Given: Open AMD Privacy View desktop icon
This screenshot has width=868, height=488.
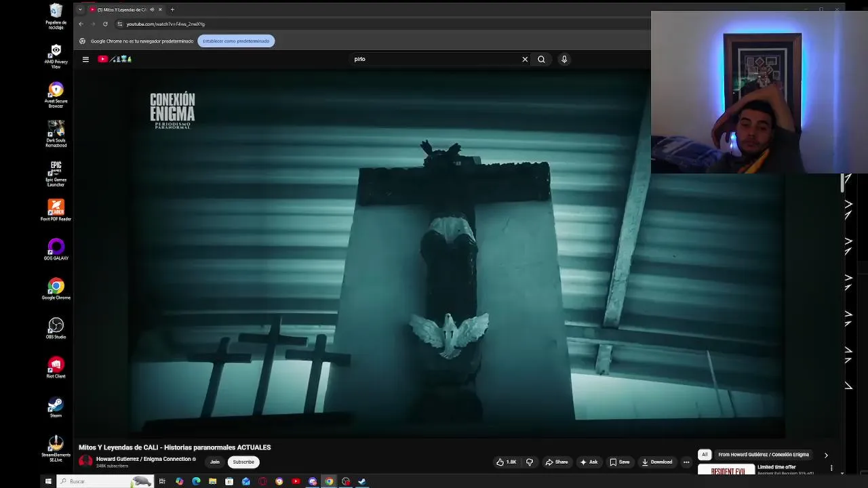Looking at the screenshot, I should [x=56, y=56].
